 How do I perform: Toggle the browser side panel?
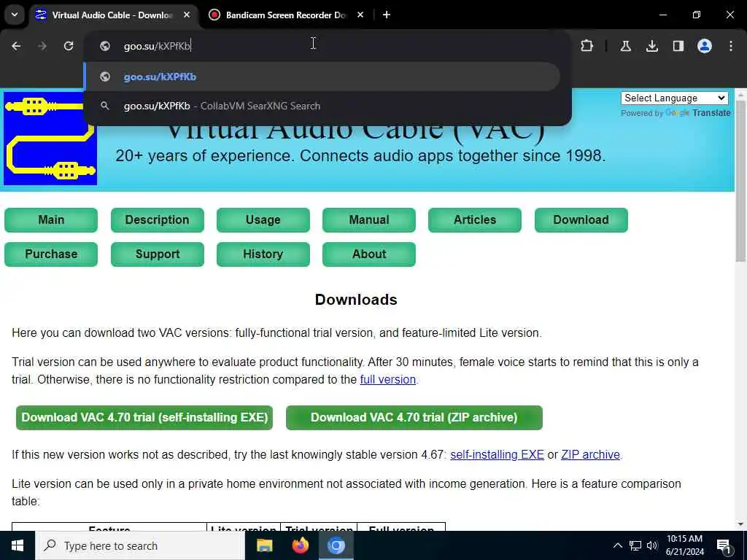point(678,46)
